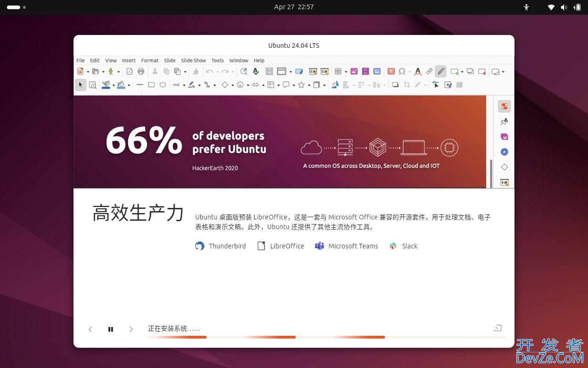588x368 pixels.
Task: Toggle the sidebar Properties deck button
Action: tap(504, 106)
